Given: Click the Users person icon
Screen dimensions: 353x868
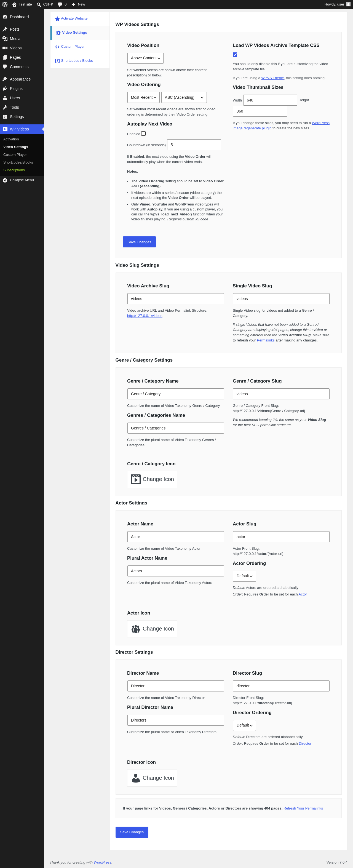Looking at the screenshot, I should (x=5, y=98).
